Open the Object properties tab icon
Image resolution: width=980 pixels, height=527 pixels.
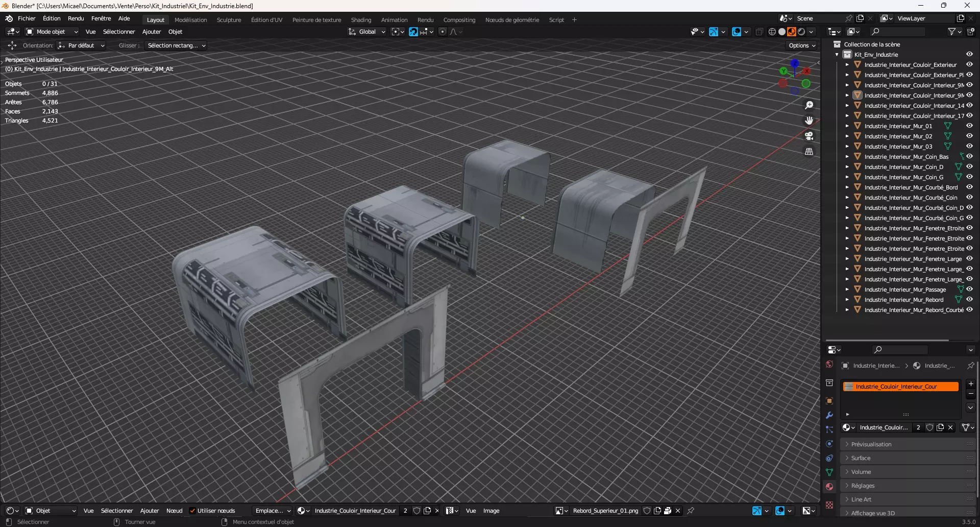coord(829,401)
